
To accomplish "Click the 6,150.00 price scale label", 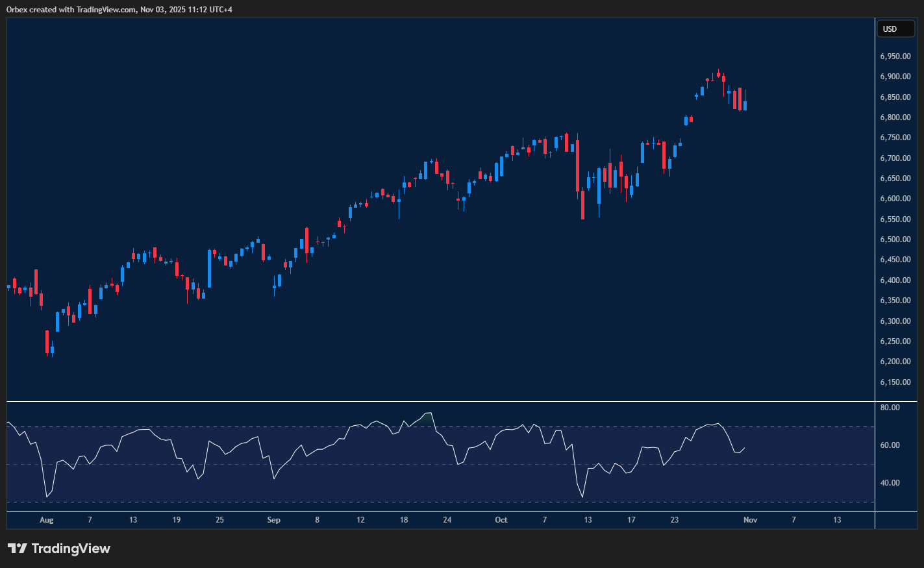I will click(896, 382).
